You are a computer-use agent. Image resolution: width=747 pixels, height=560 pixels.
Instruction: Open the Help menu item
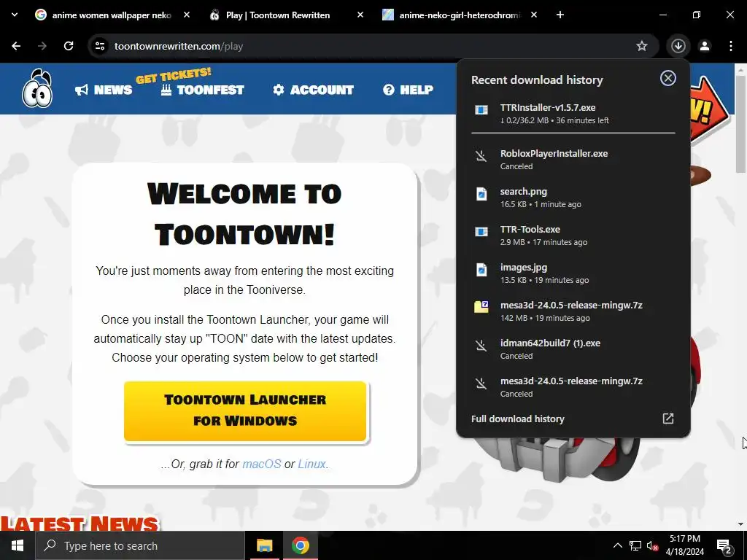[x=409, y=90]
